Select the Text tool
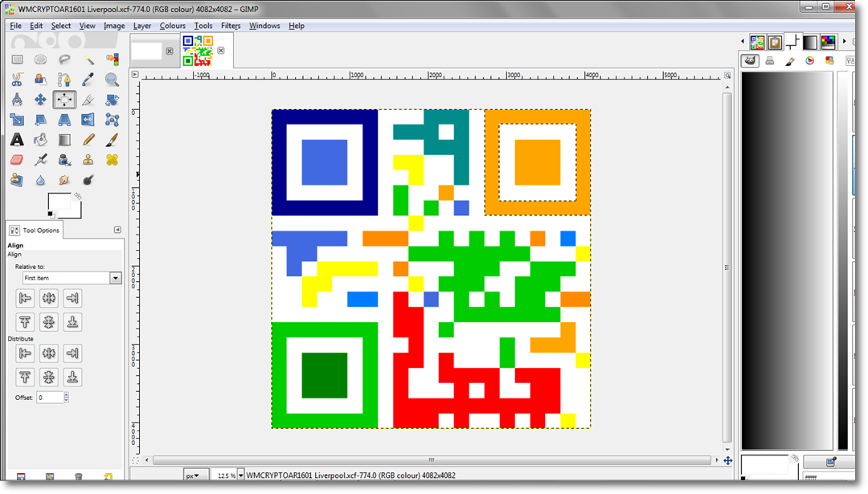Viewport: 868px width, 494px height. click(x=17, y=140)
